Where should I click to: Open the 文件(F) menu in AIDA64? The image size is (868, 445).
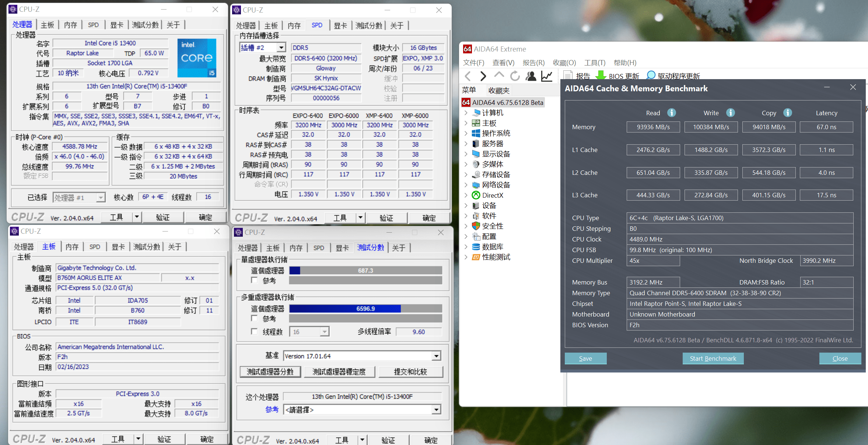(x=473, y=63)
